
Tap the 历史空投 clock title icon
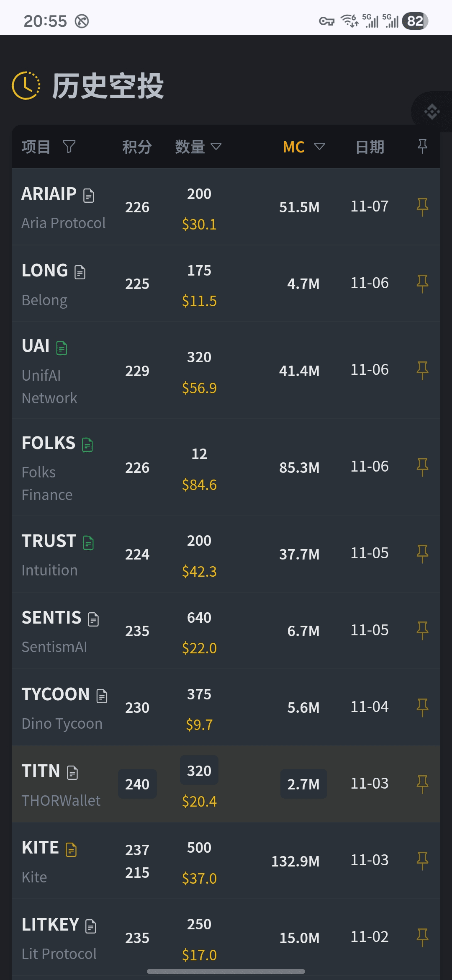[x=26, y=86]
